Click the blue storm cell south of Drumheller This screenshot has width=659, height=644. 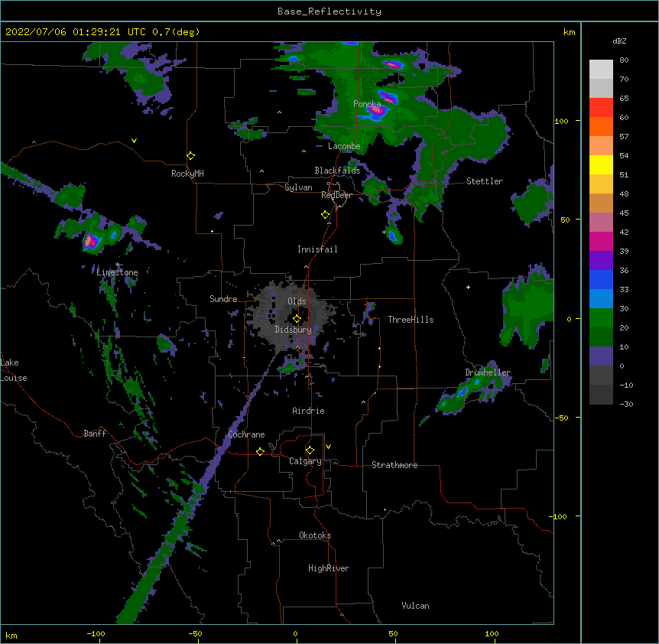point(463,392)
